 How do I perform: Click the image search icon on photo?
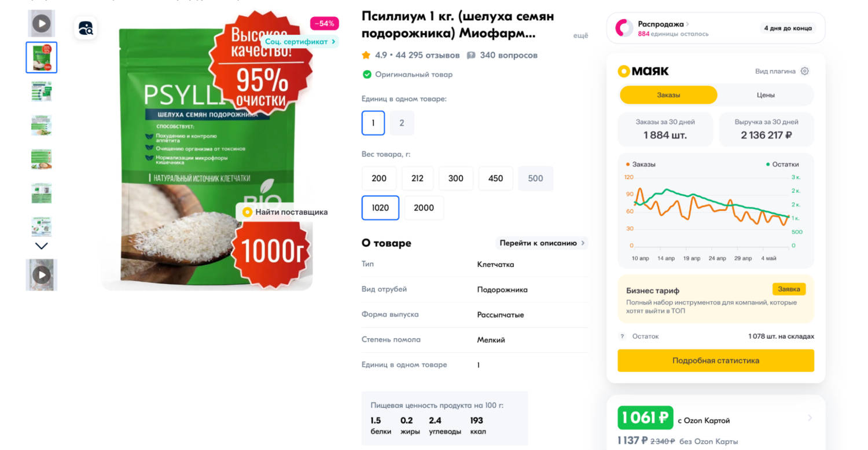(86, 28)
